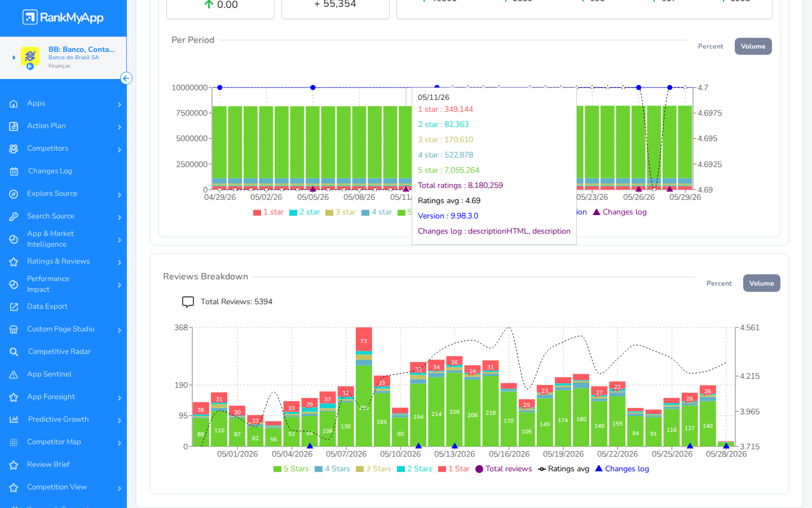
Task: Expand the Search Source chevron
Action: [x=120, y=217]
